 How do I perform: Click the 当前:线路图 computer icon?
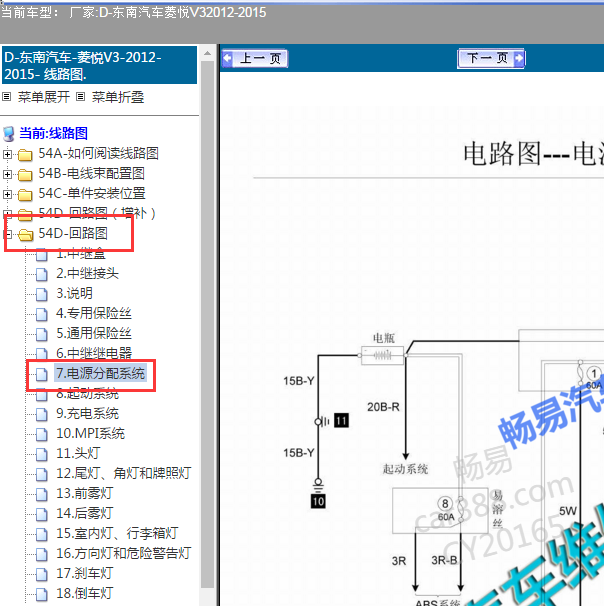[x=9, y=134]
